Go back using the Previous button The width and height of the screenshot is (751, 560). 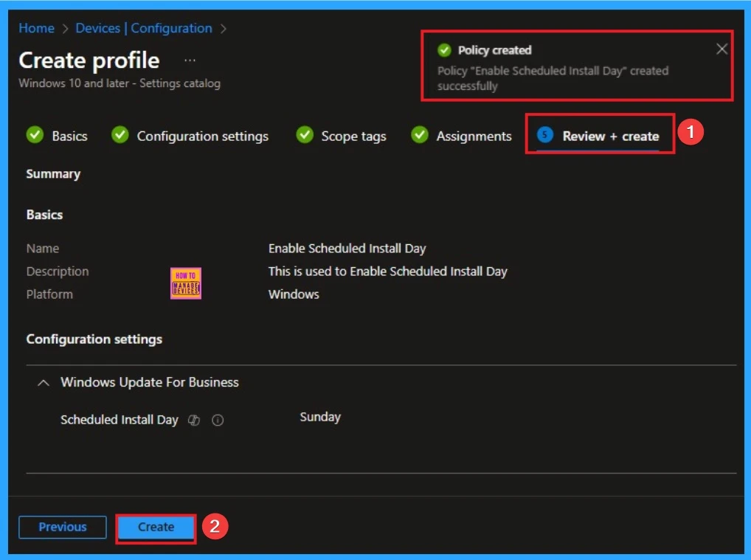[x=62, y=527]
